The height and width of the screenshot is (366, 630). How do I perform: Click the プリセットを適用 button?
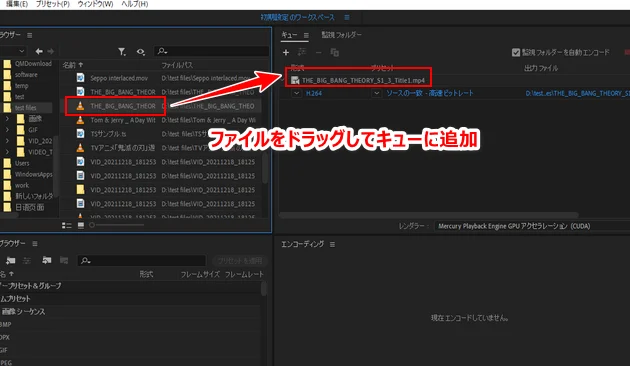(240, 261)
